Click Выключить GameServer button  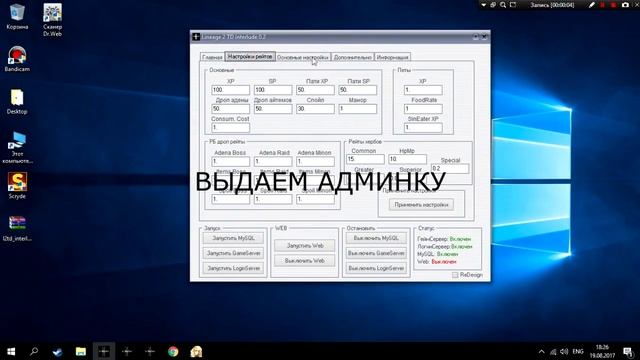[x=376, y=253]
